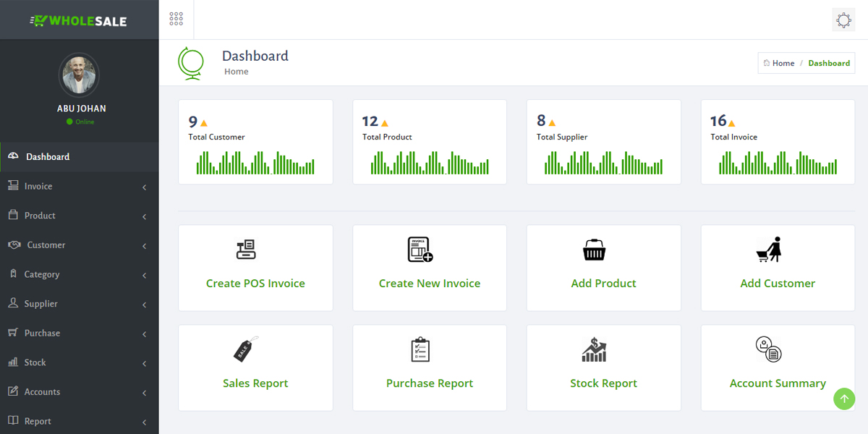Viewport: 868px width, 434px height.
Task: Expand the Accounts menu in sidebar
Action: (x=42, y=392)
